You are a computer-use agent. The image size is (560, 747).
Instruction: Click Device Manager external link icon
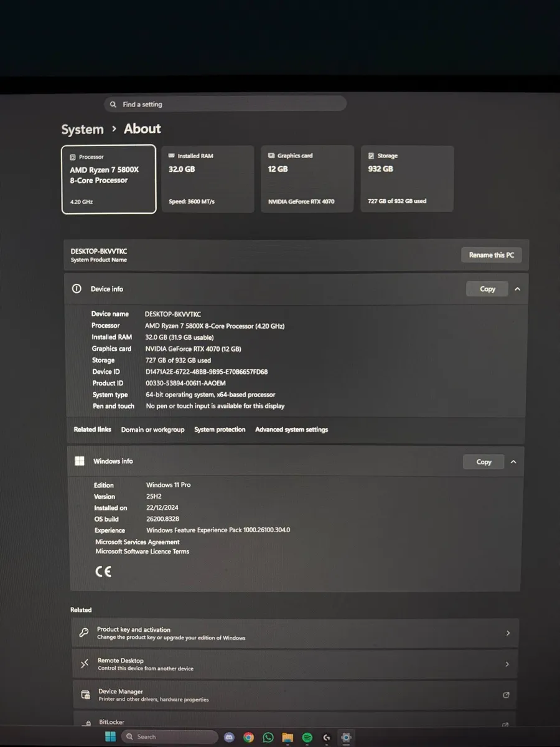[x=506, y=695]
